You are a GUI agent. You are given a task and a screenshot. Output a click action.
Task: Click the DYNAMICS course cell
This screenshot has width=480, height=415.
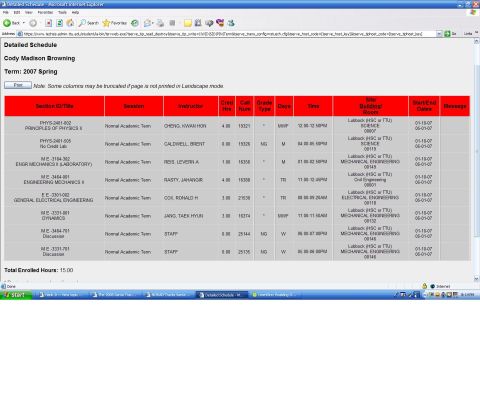pos(54,216)
